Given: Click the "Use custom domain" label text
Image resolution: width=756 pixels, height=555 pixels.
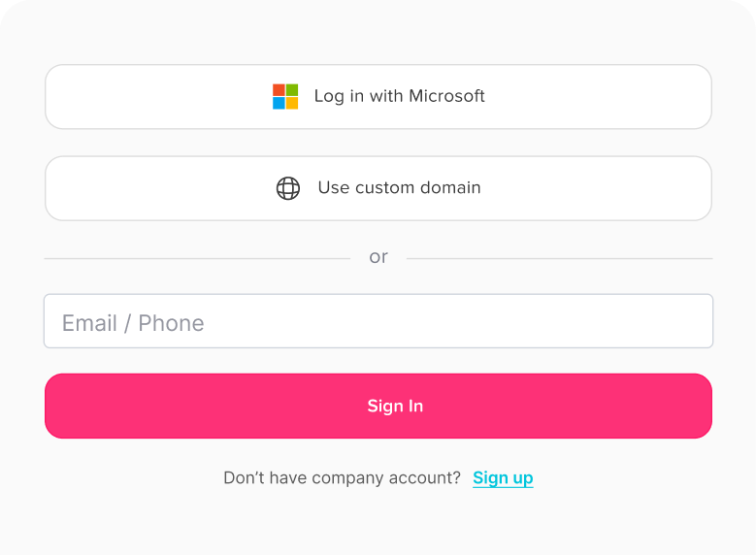Looking at the screenshot, I should point(399,188).
